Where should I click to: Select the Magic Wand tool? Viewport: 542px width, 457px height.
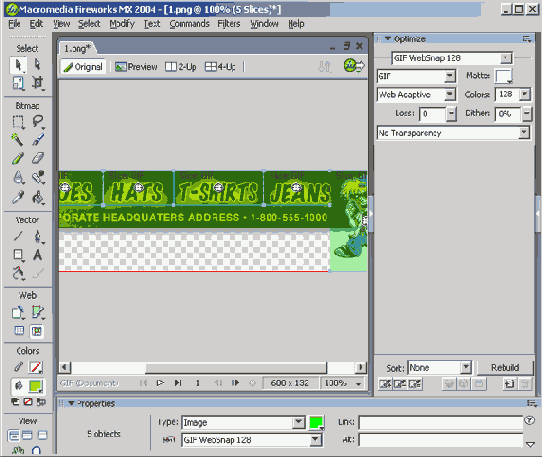(x=18, y=140)
